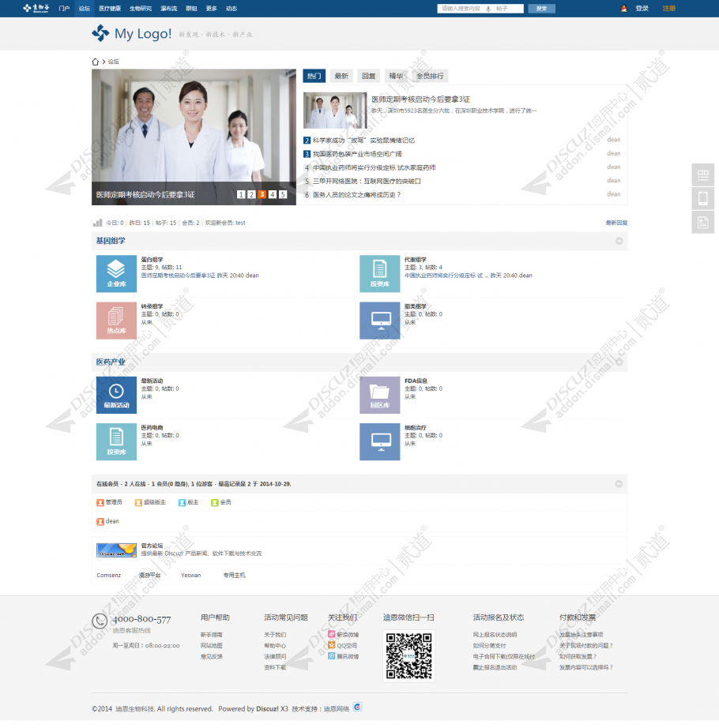
Task: Click the QQ penguin login icon
Action: click(x=623, y=9)
